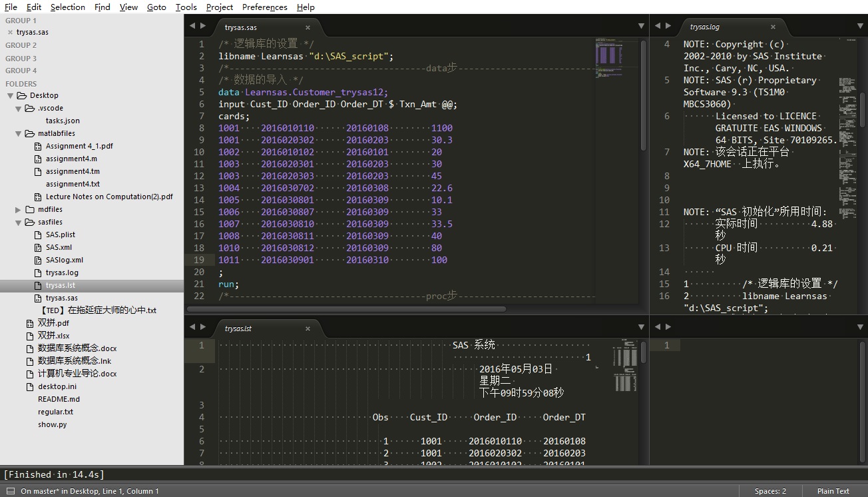Go to next tab in trysas.lst pane
The height and width of the screenshot is (497, 868).
tap(203, 327)
